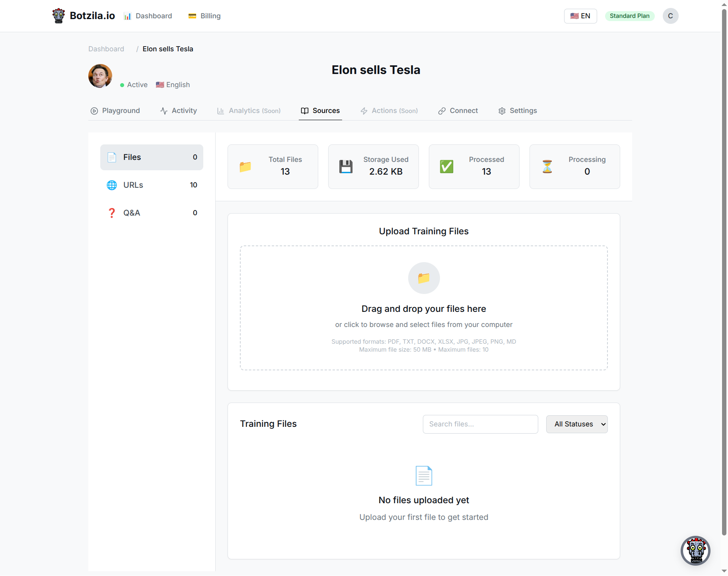Open the EN language selector
The image size is (728, 576).
580,16
